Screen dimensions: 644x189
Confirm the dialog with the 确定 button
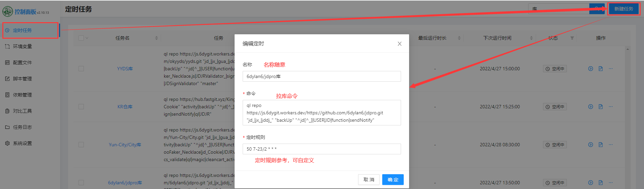pyautogui.click(x=393, y=180)
